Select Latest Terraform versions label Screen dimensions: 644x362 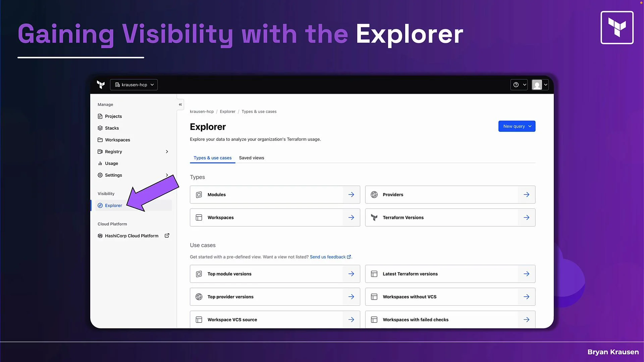(410, 274)
